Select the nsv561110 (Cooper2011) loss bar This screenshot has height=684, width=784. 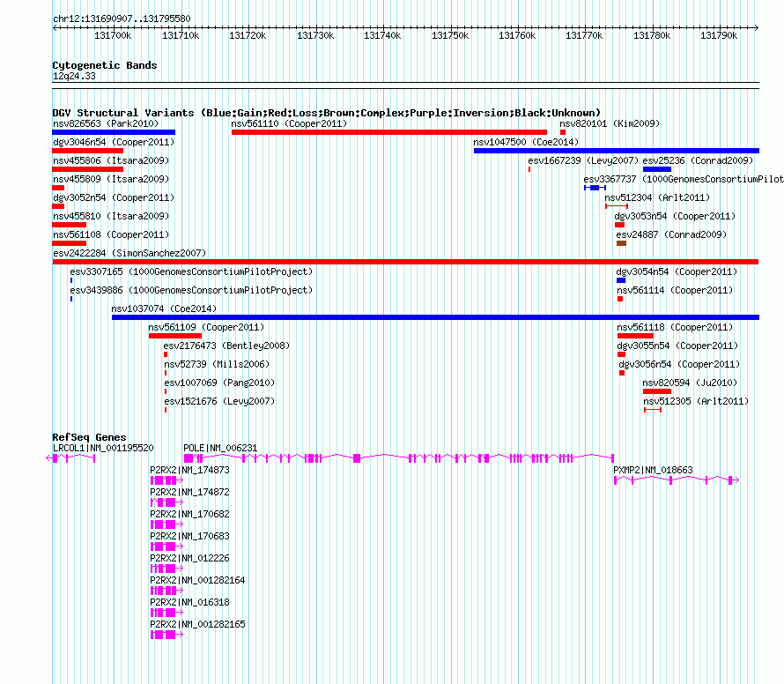click(389, 132)
